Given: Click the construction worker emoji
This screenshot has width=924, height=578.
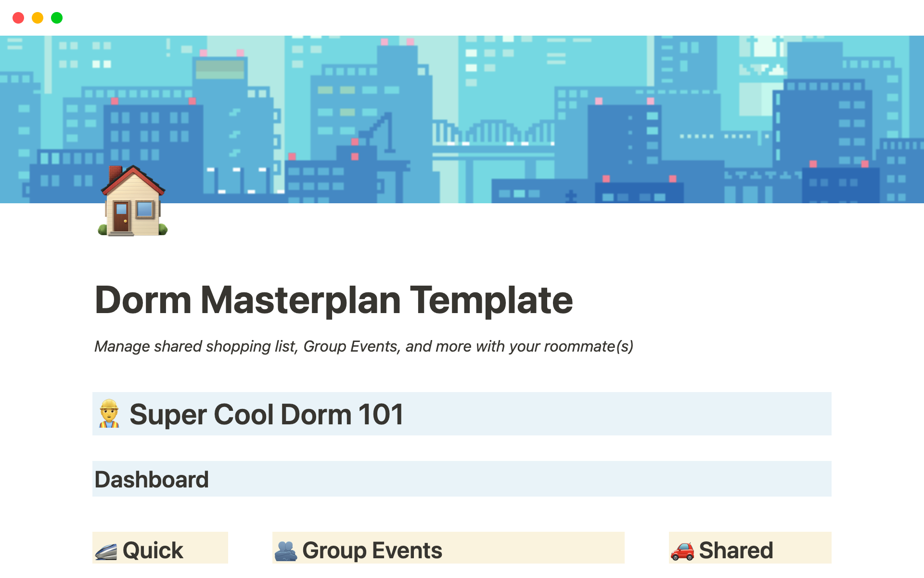Looking at the screenshot, I should pyautogui.click(x=109, y=414).
